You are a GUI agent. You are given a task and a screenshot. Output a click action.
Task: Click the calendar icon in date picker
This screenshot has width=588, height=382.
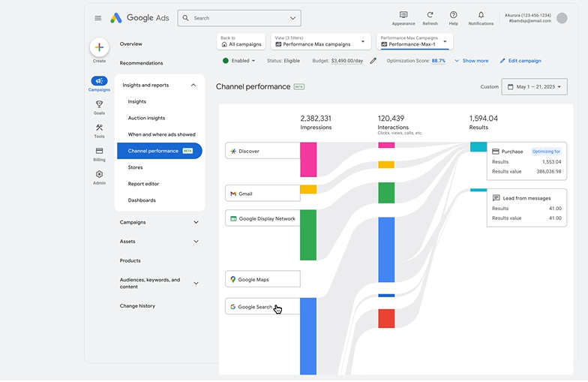[510, 87]
